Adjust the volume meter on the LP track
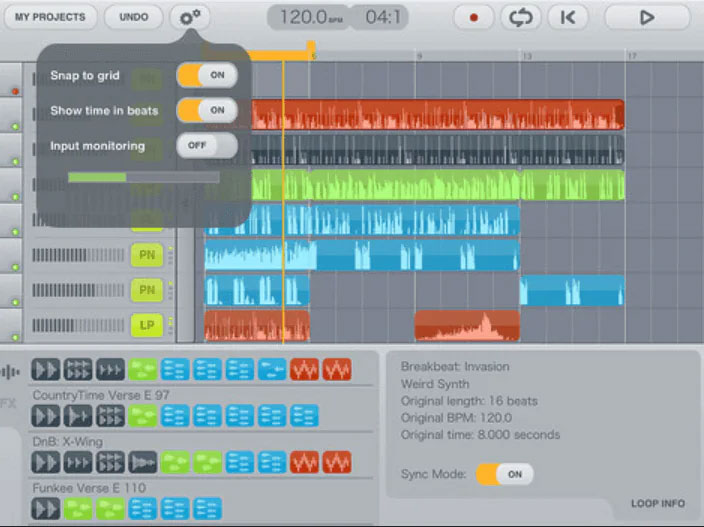The height and width of the screenshot is (527, 704). click(x=78, y=325)
